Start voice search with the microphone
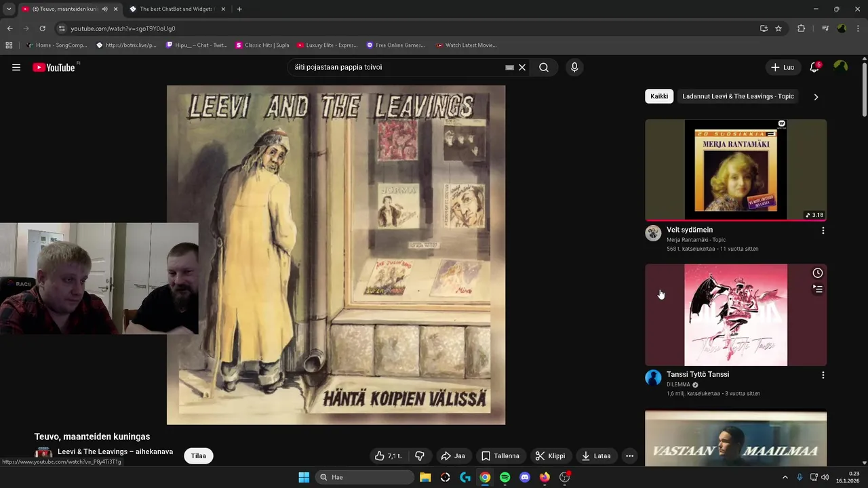868x488 pixels. (x=574, y=67)
